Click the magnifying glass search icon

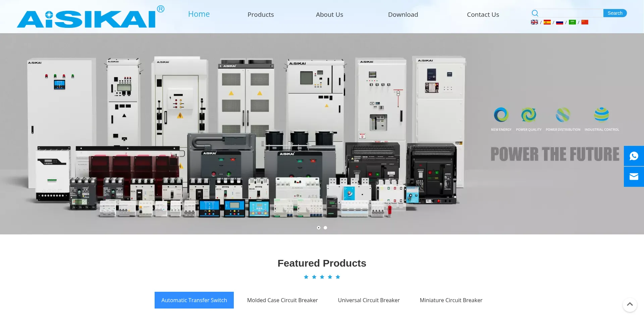(535, 13)
